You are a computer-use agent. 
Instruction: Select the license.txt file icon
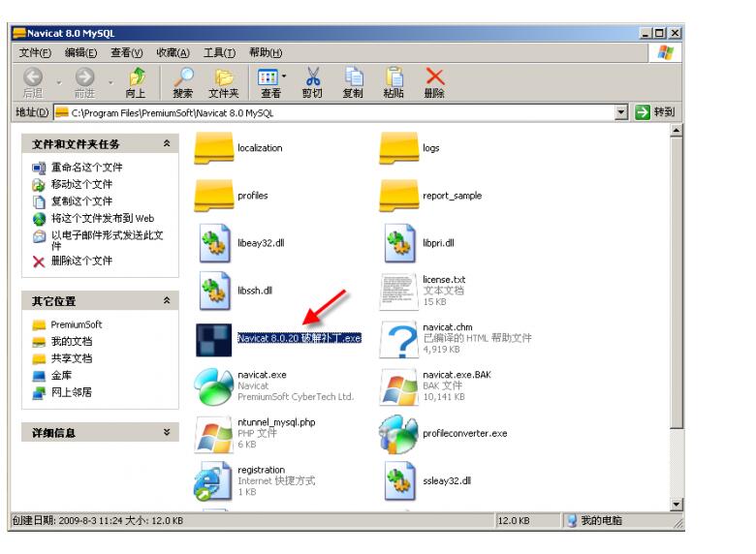pos(398,291)
